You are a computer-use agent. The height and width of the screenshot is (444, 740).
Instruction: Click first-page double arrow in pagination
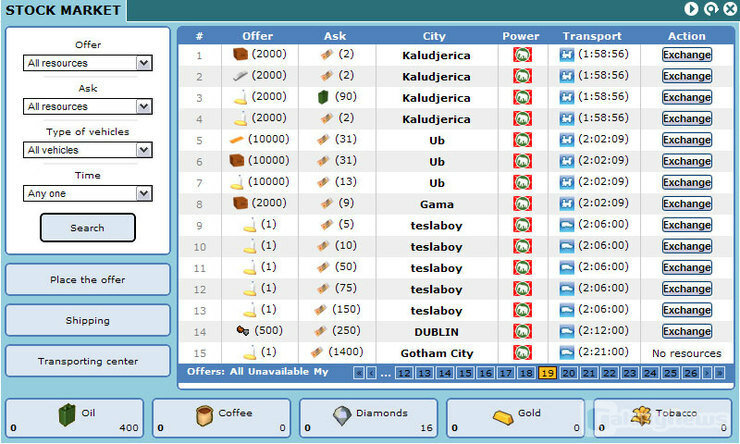(359, 373)
